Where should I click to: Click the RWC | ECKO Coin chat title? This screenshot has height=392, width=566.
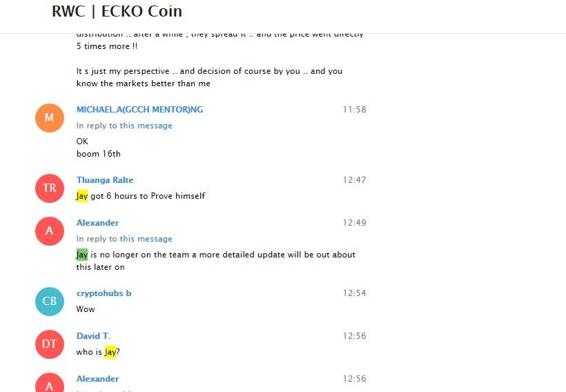pos(117,11)
